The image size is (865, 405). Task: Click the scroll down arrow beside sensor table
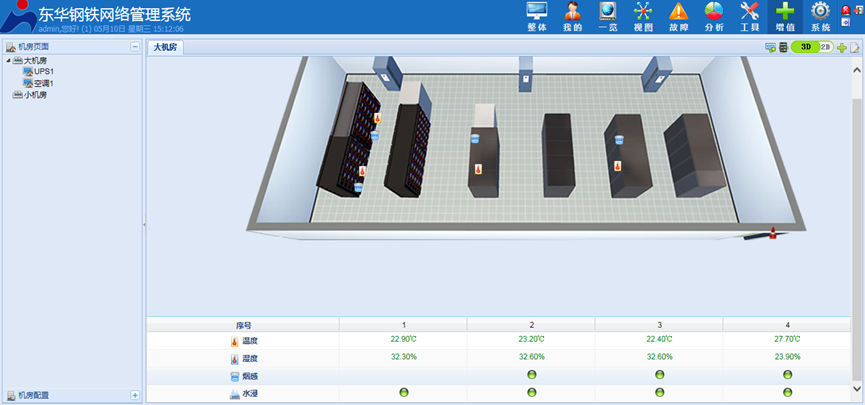(857, 388)
